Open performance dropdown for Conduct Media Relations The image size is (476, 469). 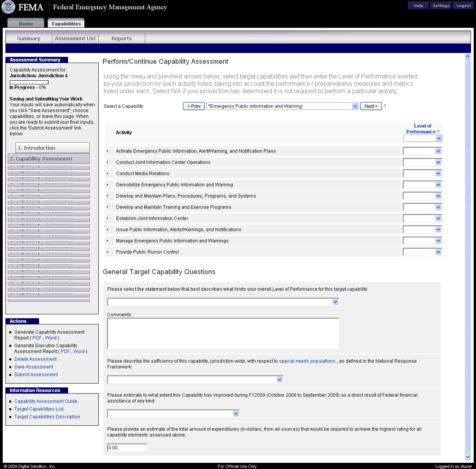[x=422, y=174]
